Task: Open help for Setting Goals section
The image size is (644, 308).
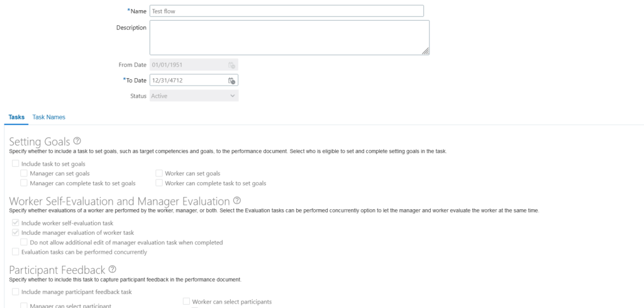Action: 77,141
